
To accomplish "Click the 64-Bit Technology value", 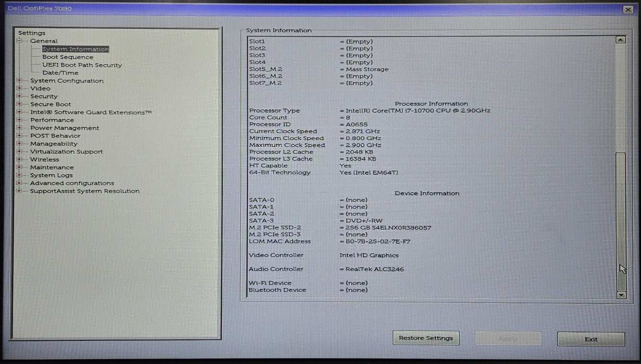I will click(x=368, y=173).
